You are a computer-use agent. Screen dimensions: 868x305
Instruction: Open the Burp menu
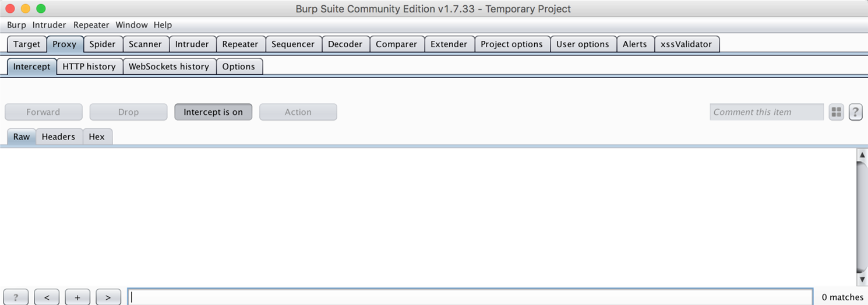click(16, 25)
